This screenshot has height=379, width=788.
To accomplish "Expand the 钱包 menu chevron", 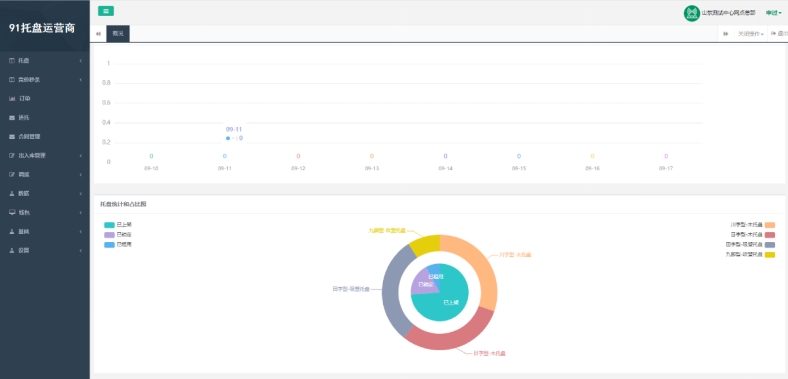I will tap(81, 213).
